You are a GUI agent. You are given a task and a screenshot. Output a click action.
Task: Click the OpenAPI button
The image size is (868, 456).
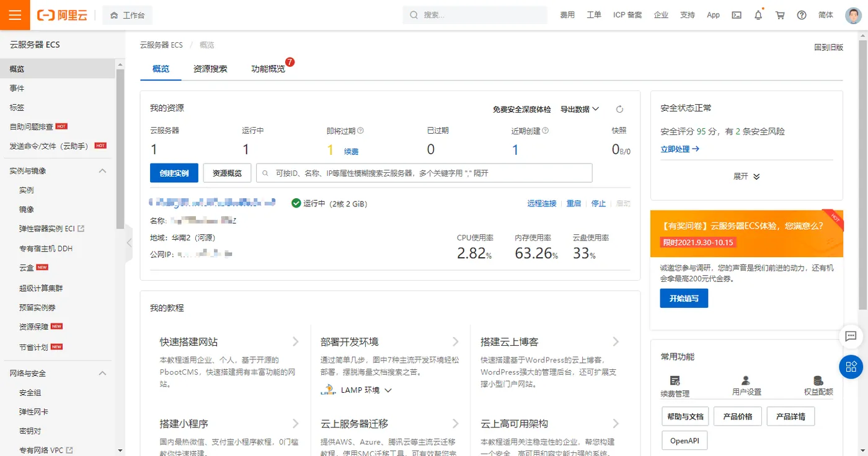click(684, 441)
